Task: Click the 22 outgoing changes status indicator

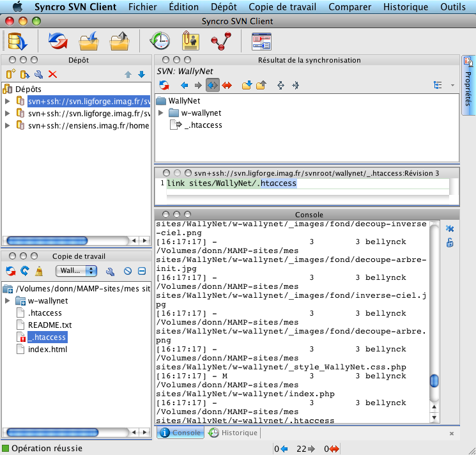Action: point(305,449)
